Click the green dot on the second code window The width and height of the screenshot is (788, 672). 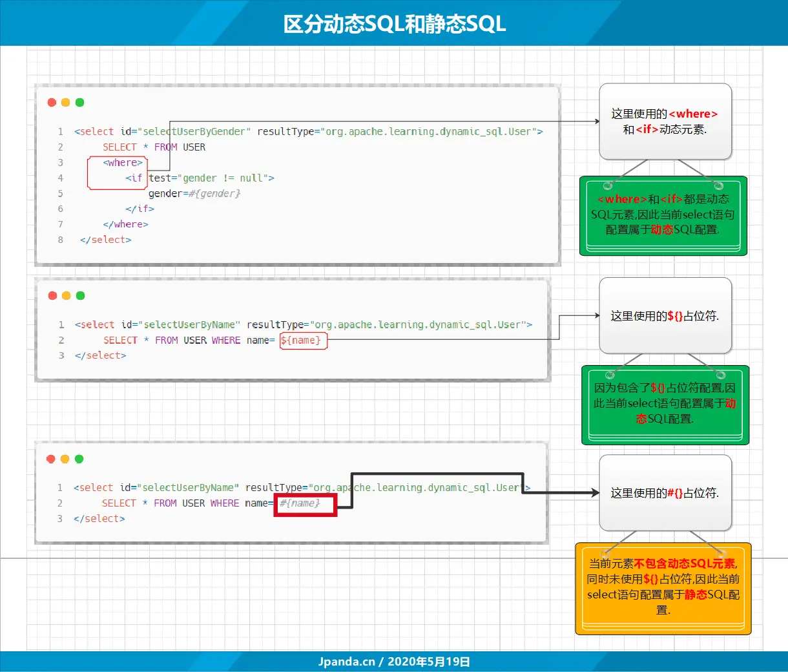click(80, 295)
